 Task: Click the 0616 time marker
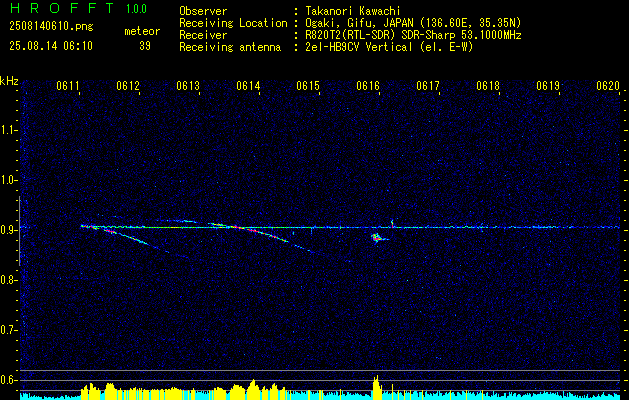point(368,86)
